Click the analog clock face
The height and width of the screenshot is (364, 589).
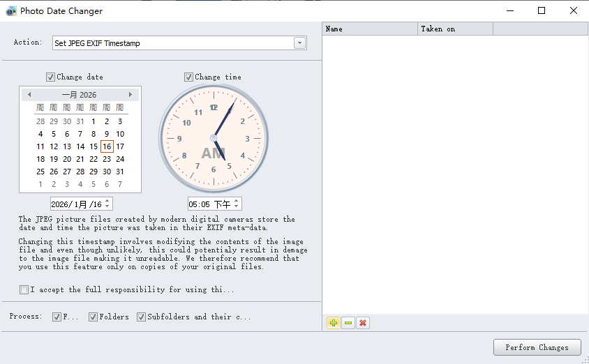pyautogui.click(x=213, y=137)
